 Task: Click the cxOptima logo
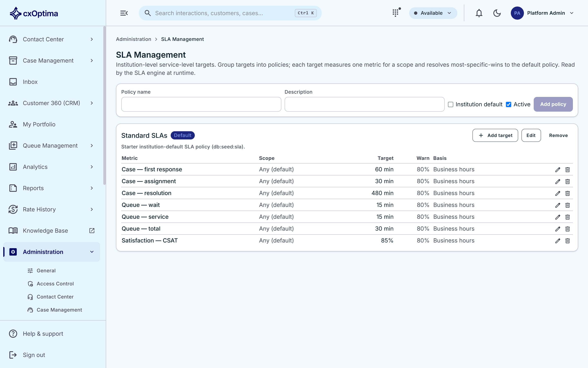34,13
